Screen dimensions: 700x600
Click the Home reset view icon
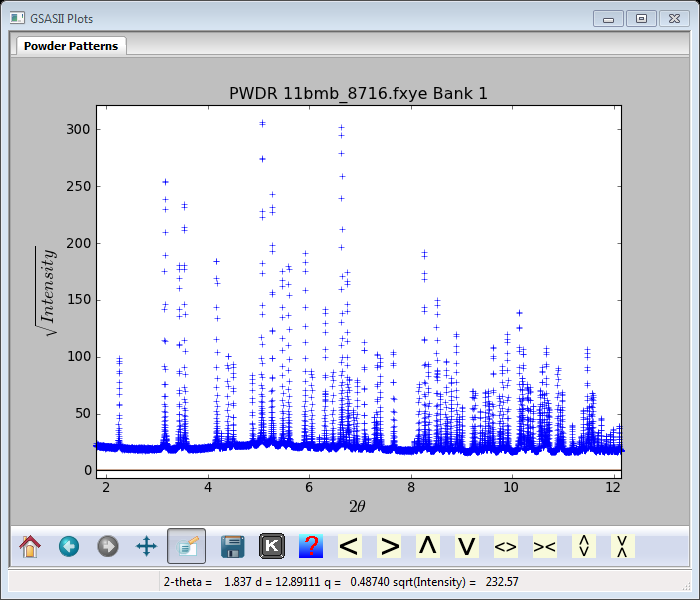point(30,546)
